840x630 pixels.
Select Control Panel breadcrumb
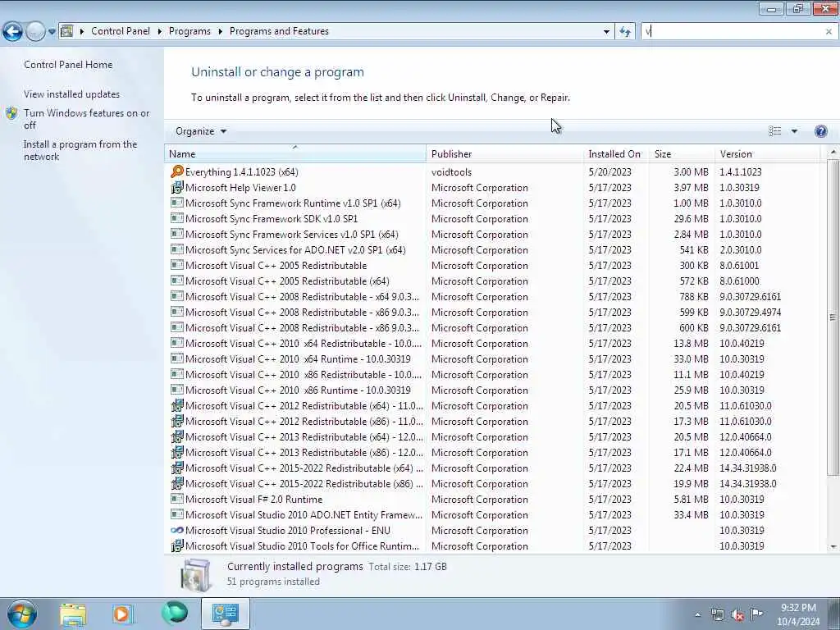[121, 31]
